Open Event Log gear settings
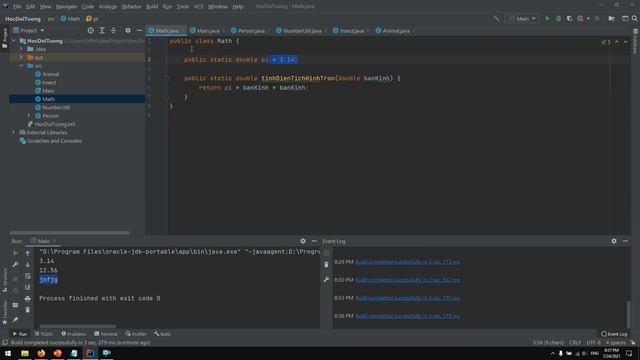Viewport: 640px width, 360px height. coord(614,241)
